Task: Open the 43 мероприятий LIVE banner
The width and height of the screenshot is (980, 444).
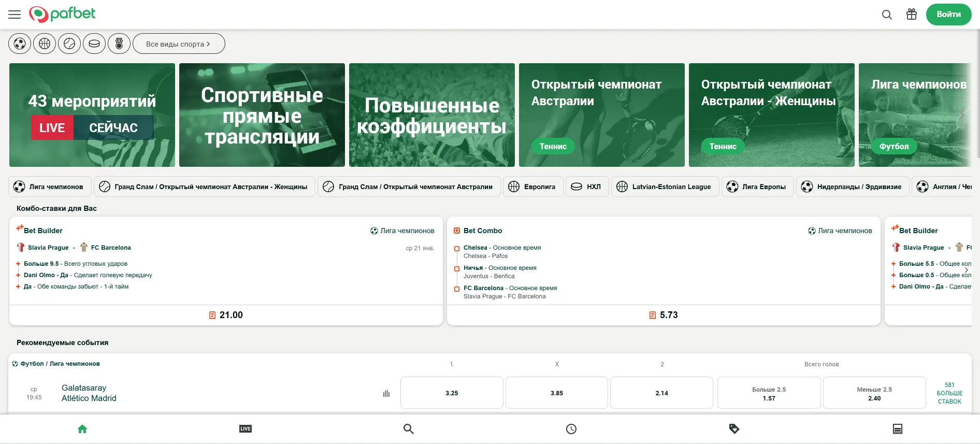Action: click(92, 115)
